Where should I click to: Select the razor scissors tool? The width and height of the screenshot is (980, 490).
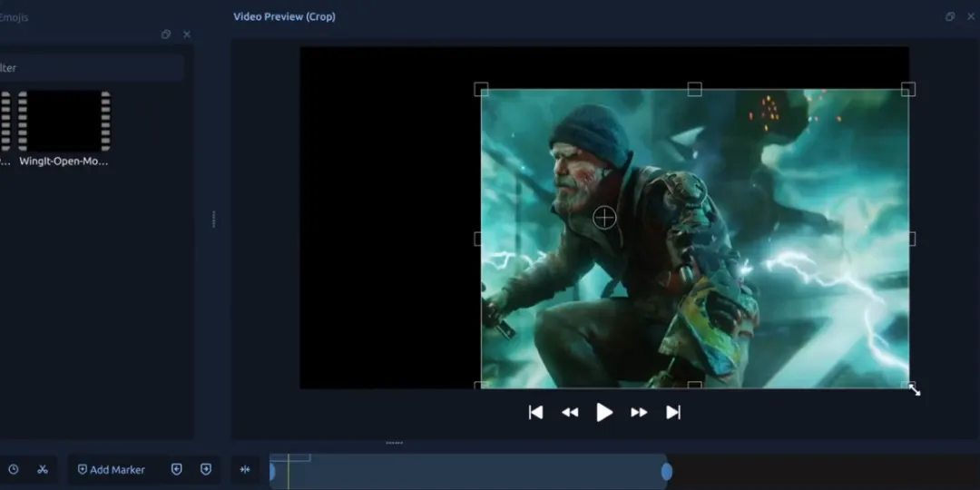click(x=43, y=469)
